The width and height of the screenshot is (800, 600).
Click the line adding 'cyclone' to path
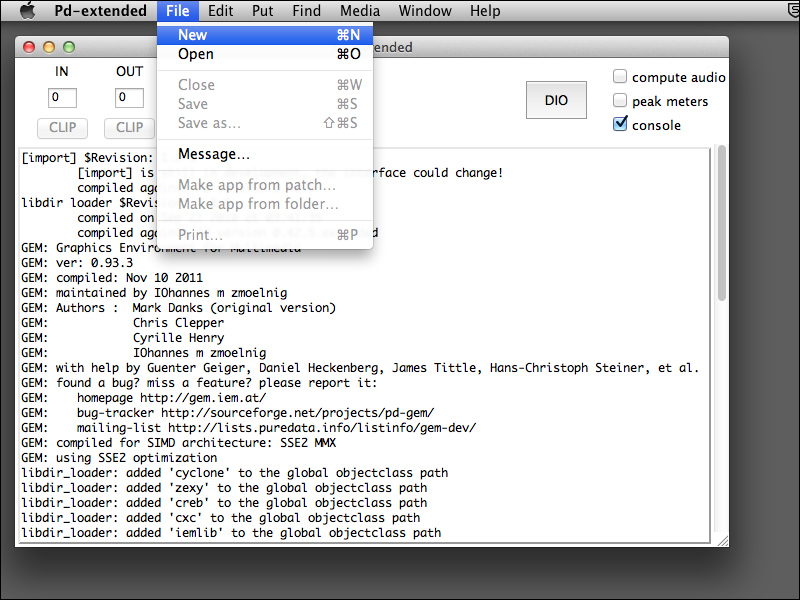coord(235,473)
